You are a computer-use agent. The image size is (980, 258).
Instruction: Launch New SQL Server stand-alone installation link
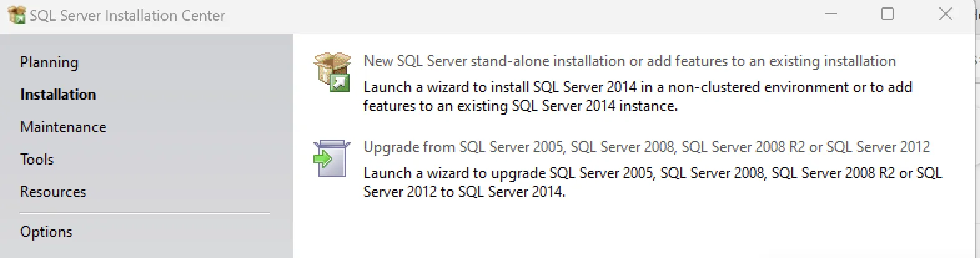(629, 61)
